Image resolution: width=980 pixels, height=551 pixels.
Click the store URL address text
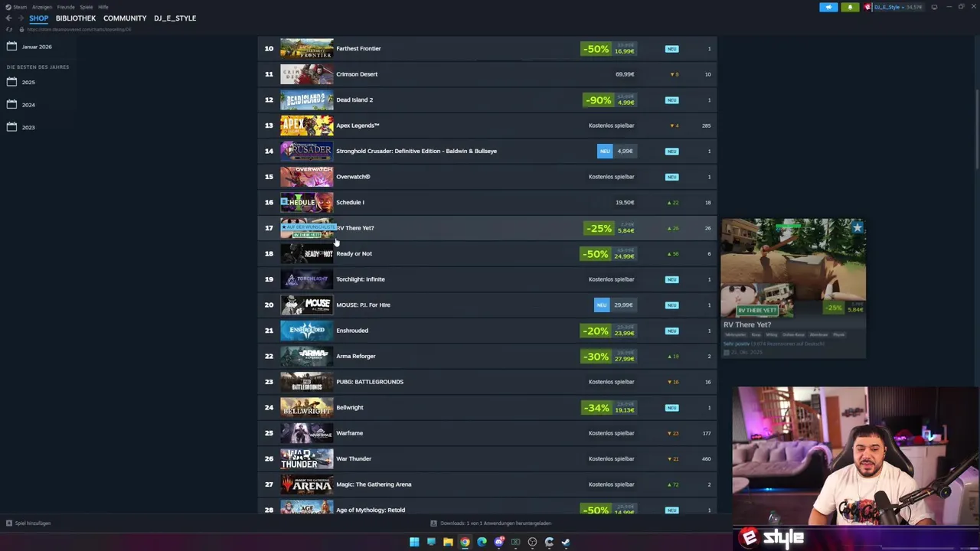point(79,29)
